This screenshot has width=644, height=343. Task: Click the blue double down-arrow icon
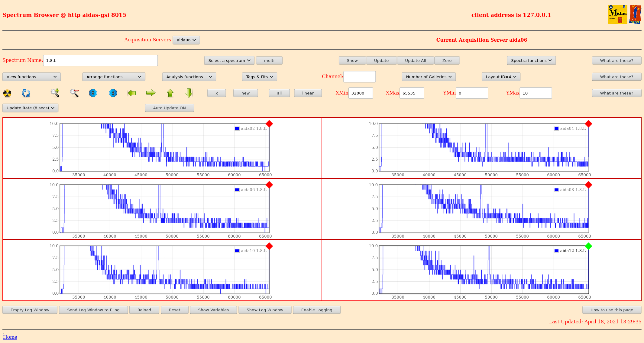[93, 93]
